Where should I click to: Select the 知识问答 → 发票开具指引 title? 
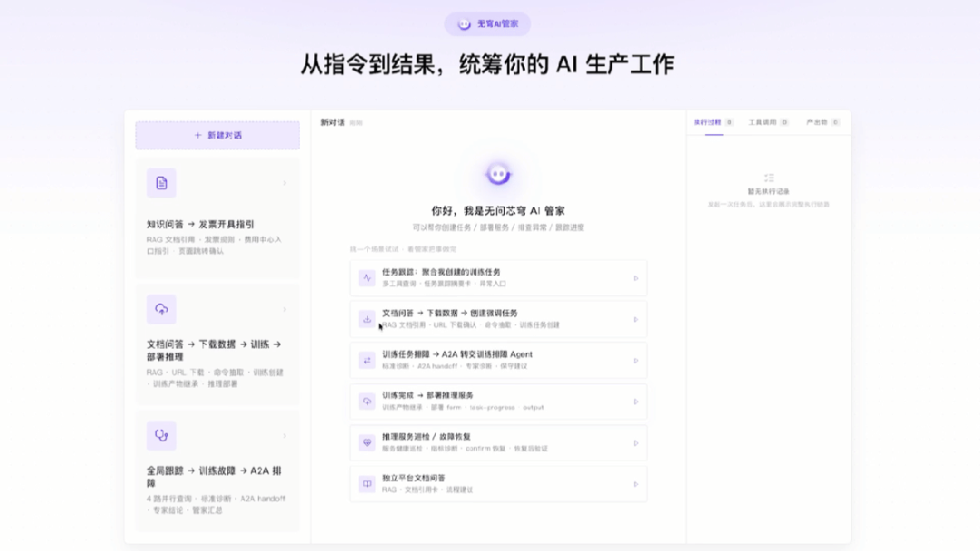pyautogui.click(x=201, y=223)
